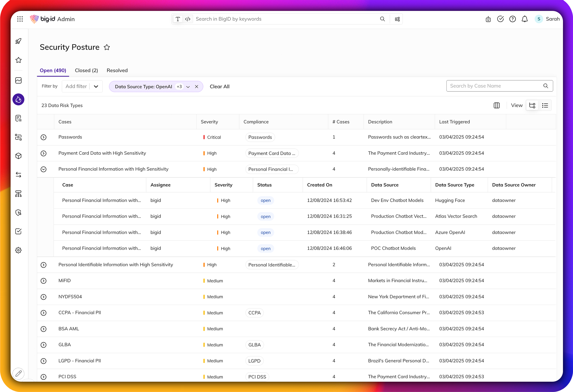Screen dimensions: 573x392
Task: Favorite Security Posture with the star
Action: 107,47
